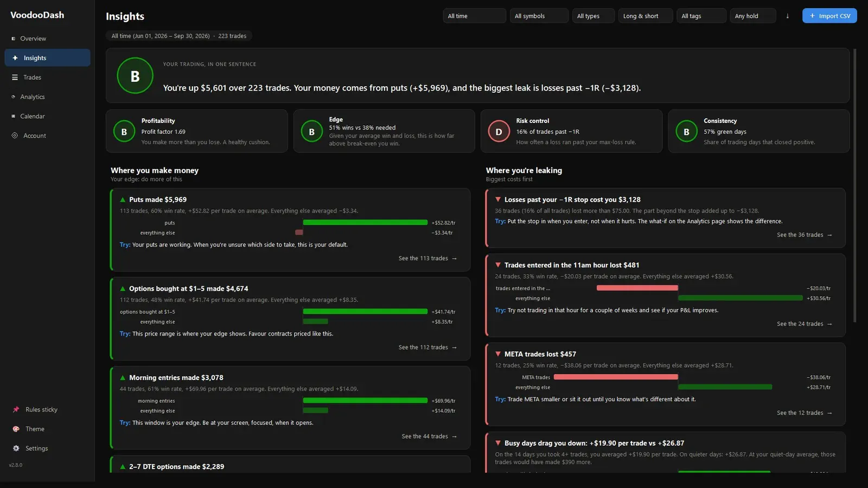Click the red META trades bar
The image size is (868, 488).
tap(616, 377)
